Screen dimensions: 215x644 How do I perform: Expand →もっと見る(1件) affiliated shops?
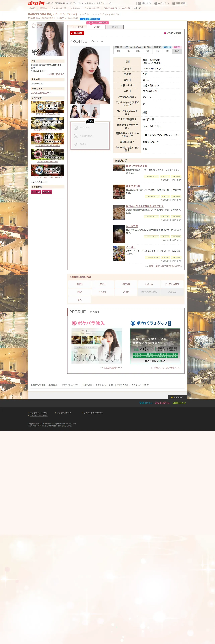click(39, 182)
